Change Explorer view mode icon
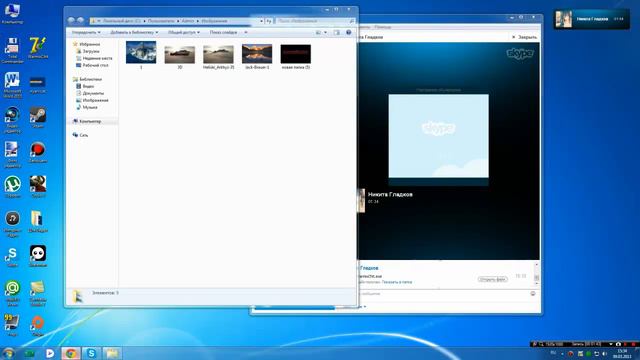Image resolution: width=640 pixels, height=360 pixels. tap(318, 32)
